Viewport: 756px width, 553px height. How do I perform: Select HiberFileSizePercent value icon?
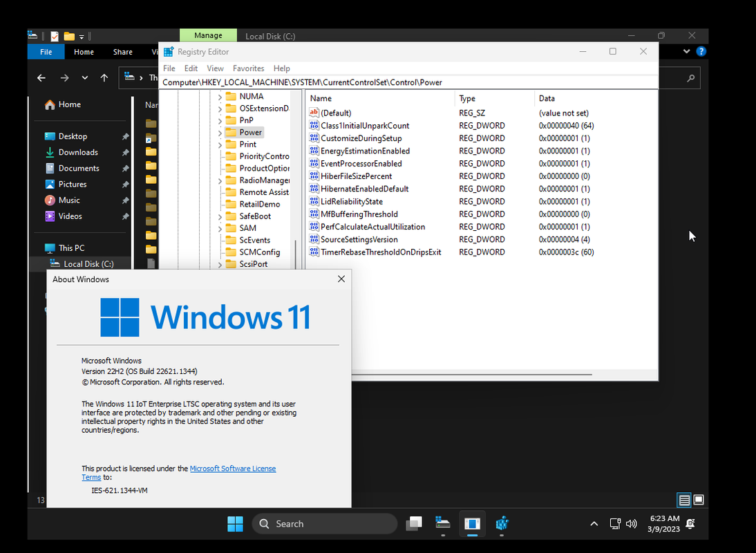tap(314, 176)
